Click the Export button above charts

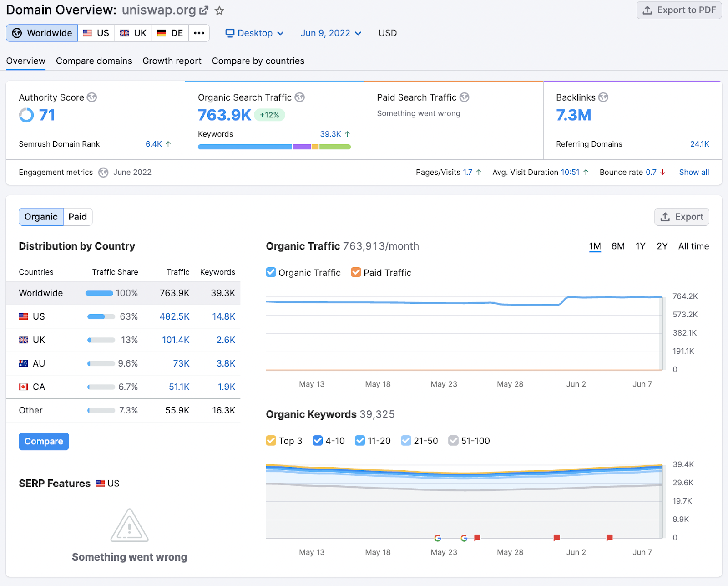point(682,217)
